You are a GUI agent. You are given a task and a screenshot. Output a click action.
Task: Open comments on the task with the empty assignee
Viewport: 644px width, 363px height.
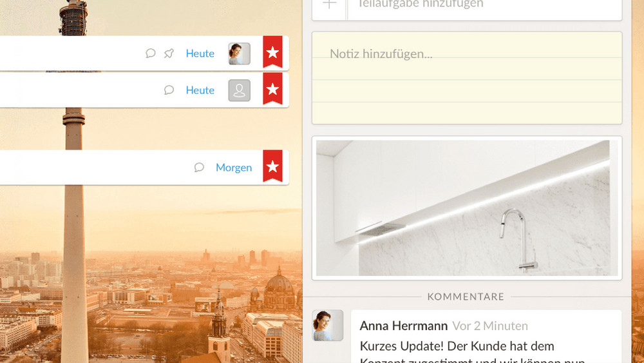(x=169, y=90)
